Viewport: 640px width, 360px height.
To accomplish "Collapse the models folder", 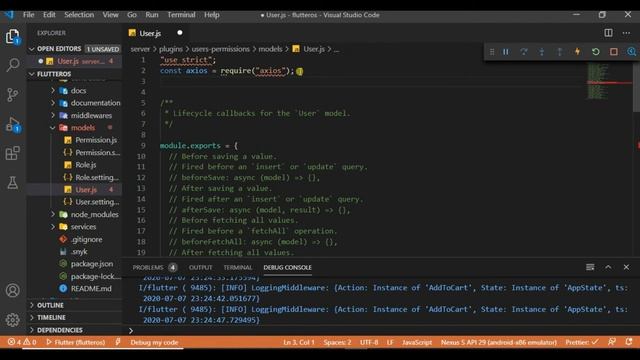I will click(53, 128).
